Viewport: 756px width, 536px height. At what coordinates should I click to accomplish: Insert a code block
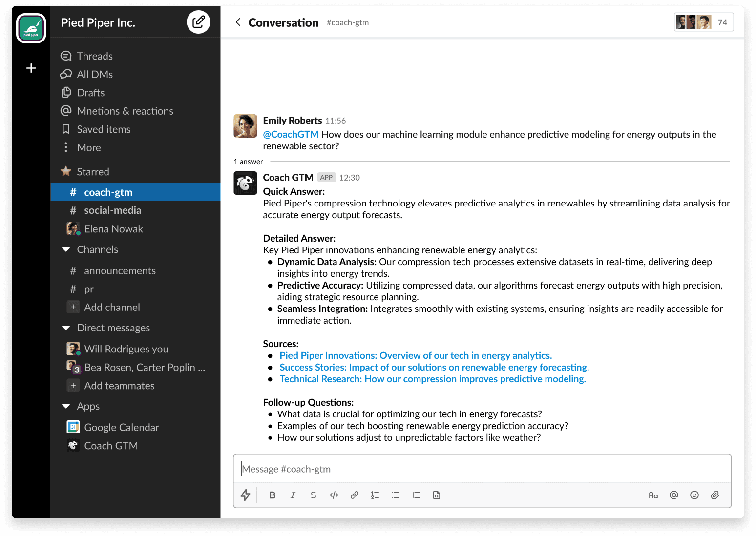(x=437, y=495)
